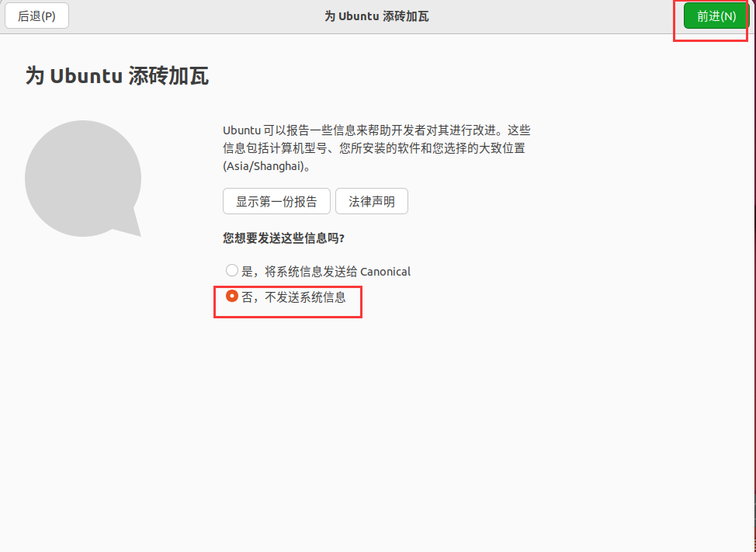Select 是，将系统信息发送给 Canonical radio option

coord(318,271)
